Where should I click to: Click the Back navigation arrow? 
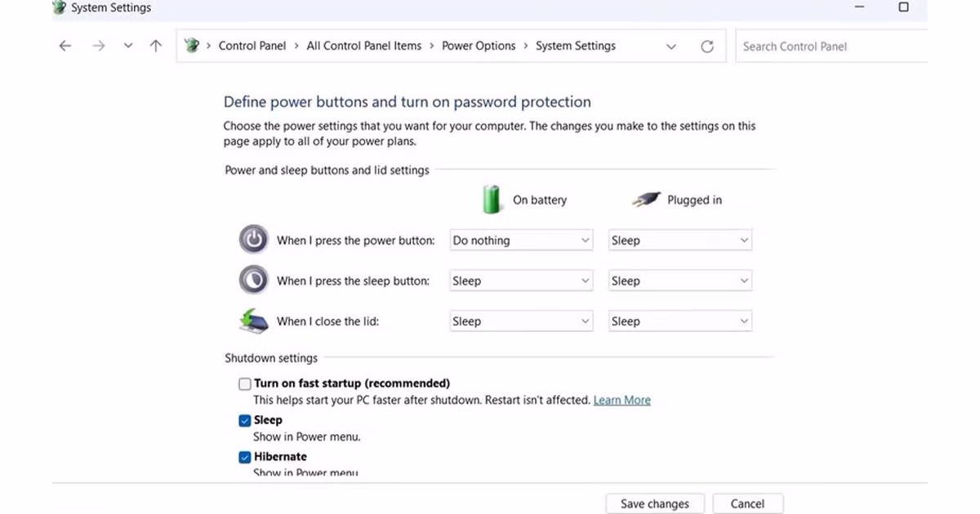tap(65, 47)
